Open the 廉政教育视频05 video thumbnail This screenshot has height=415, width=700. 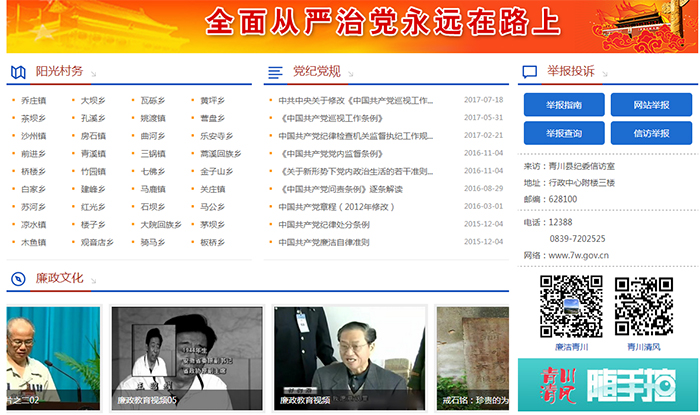click(x=187, y=358)
